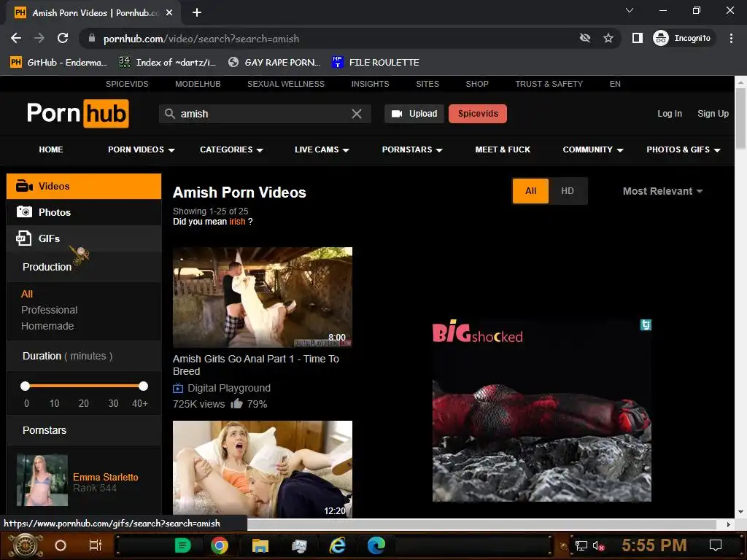Click the browser forward arrow

point(39,38)
